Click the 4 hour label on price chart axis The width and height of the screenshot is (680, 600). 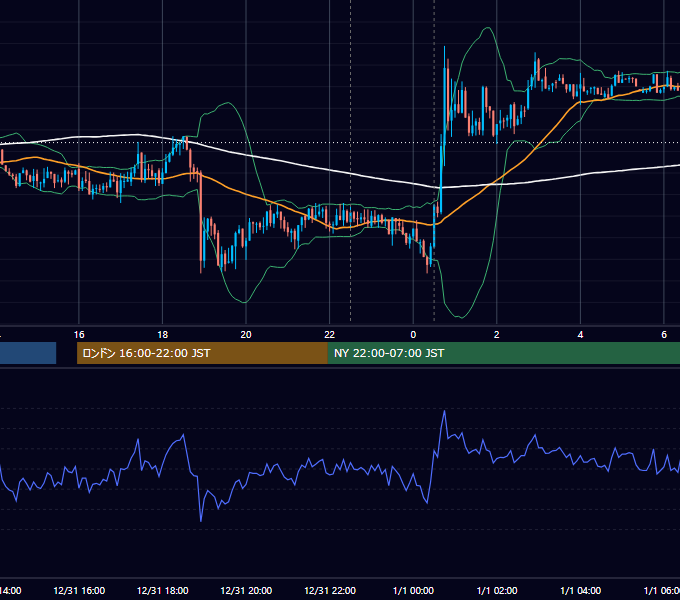pyautogui.click(x=580, y=335)
